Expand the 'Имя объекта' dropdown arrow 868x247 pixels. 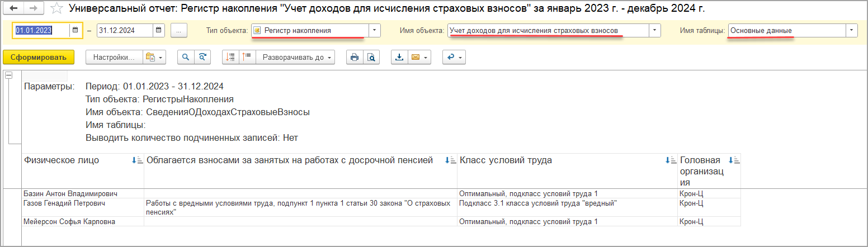click(654, 31)
